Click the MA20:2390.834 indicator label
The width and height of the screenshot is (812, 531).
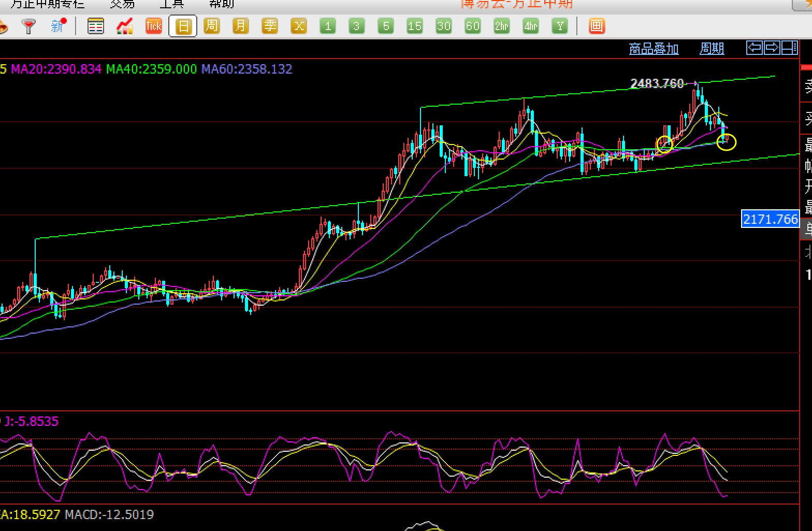pyautogui.click(x=56, y=69)
